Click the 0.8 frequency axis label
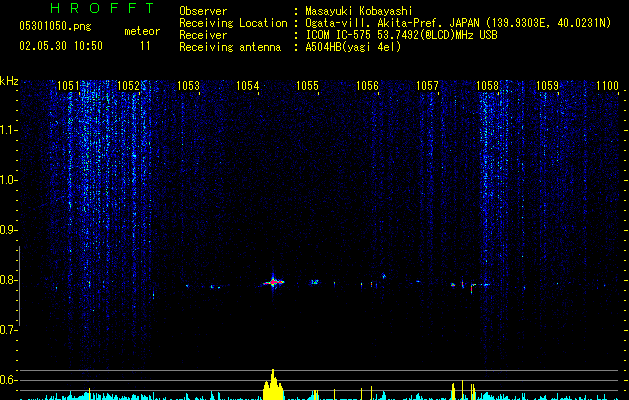The width and height of the screenshot is (629, 400). [x=8, y=280]
